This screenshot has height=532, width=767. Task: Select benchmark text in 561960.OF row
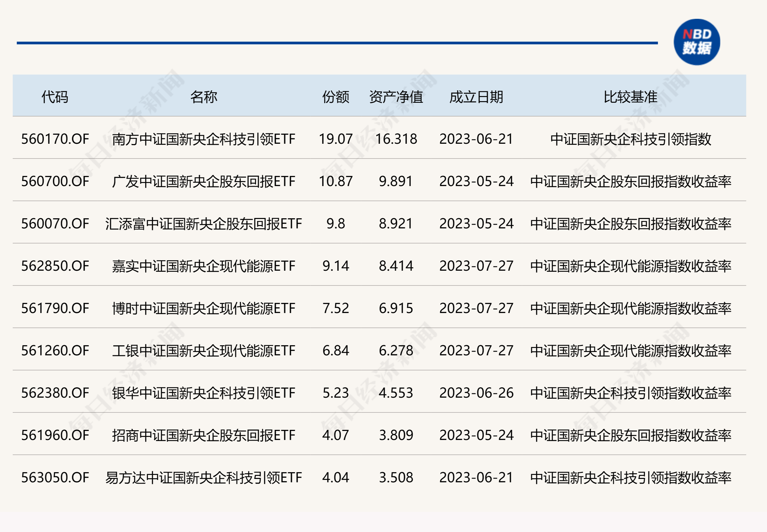click(631, 435)
